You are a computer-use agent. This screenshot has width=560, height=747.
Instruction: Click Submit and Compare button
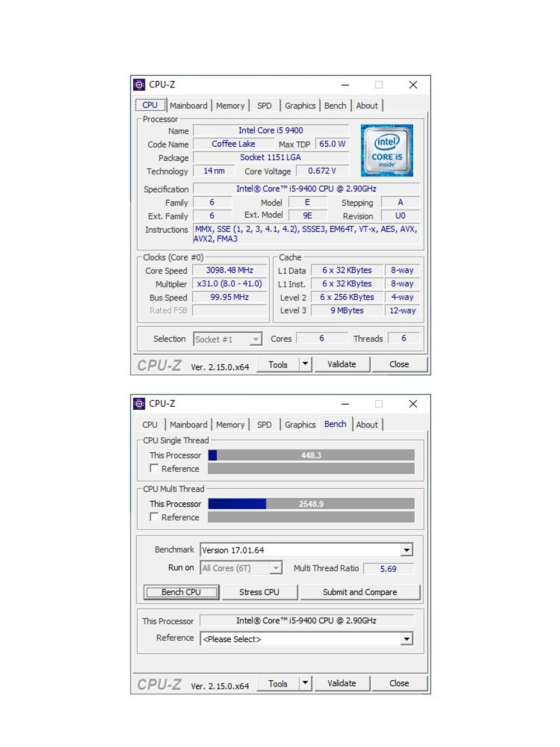(360, 592)
